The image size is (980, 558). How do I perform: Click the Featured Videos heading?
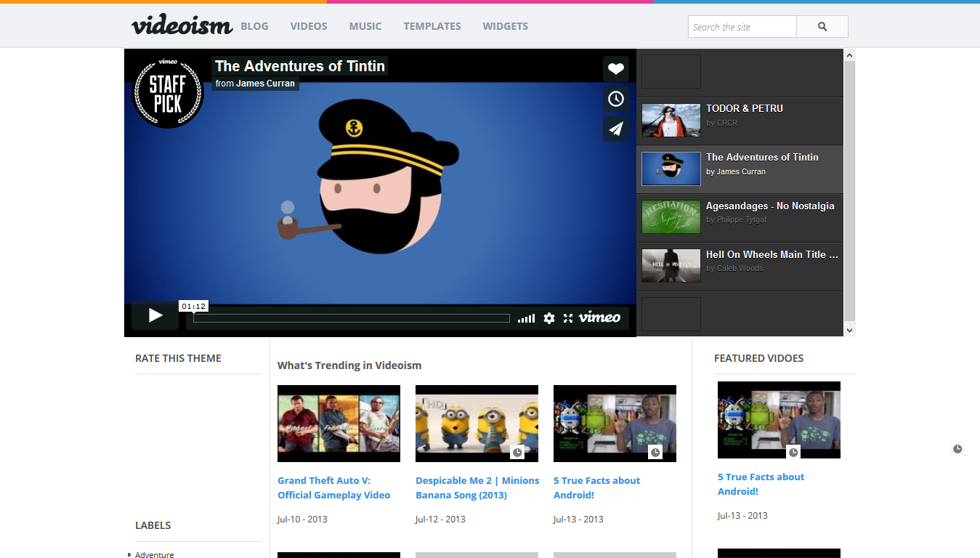pyautogui.click(x=758, y=358)
